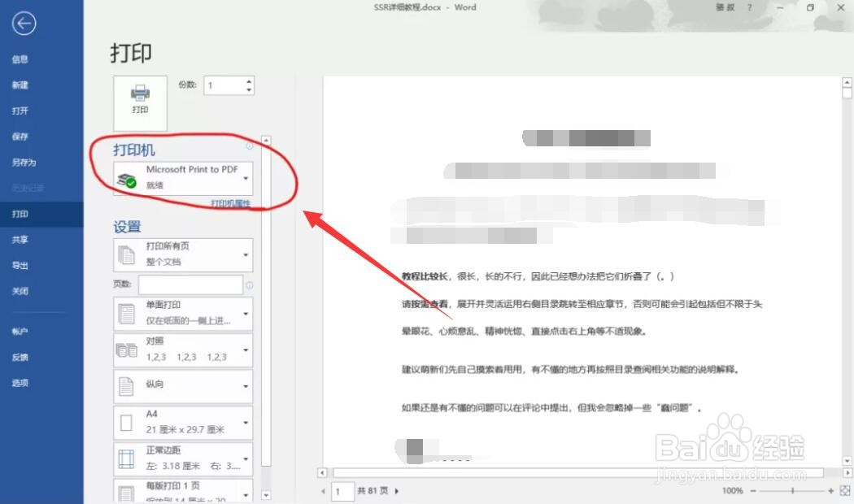Open the Help question mark icon

(x=750, y=7)
